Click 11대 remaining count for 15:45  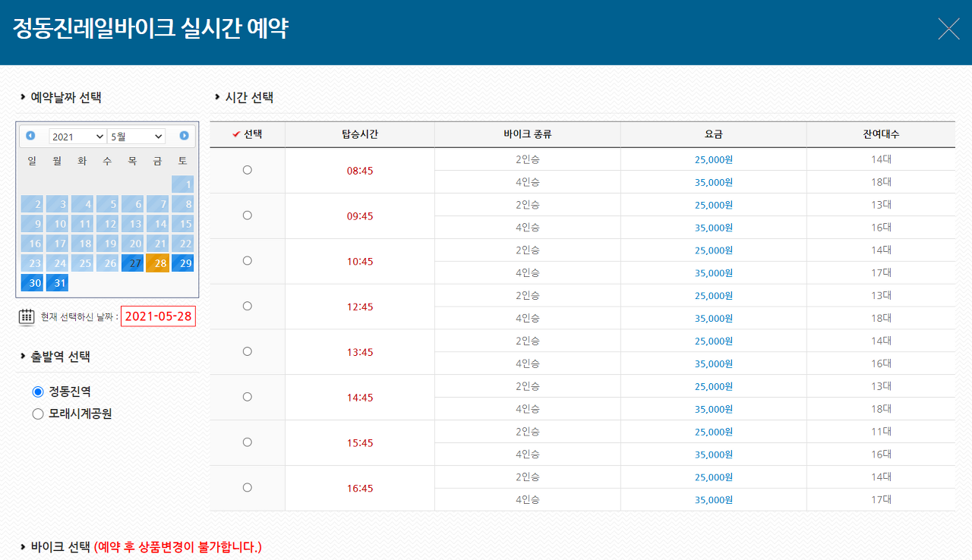pos(881,432)
